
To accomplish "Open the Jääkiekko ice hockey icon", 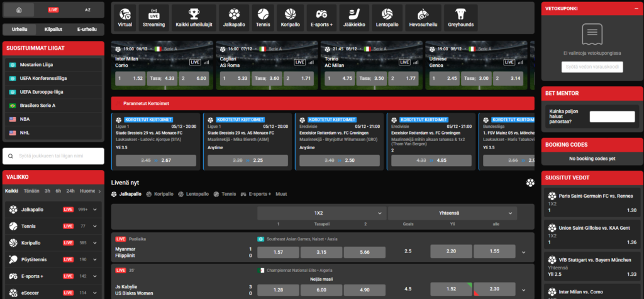I will (354, 18).
